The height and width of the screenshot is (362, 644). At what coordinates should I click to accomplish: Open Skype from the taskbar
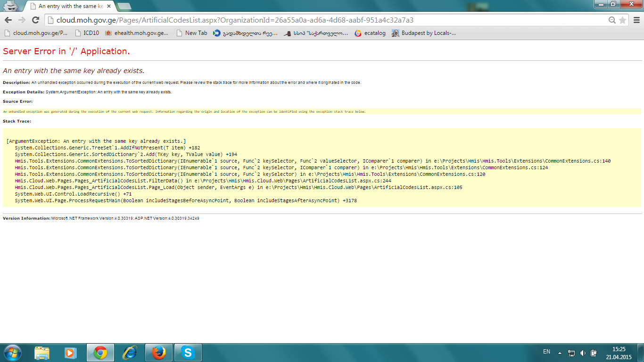click(188, 353)
